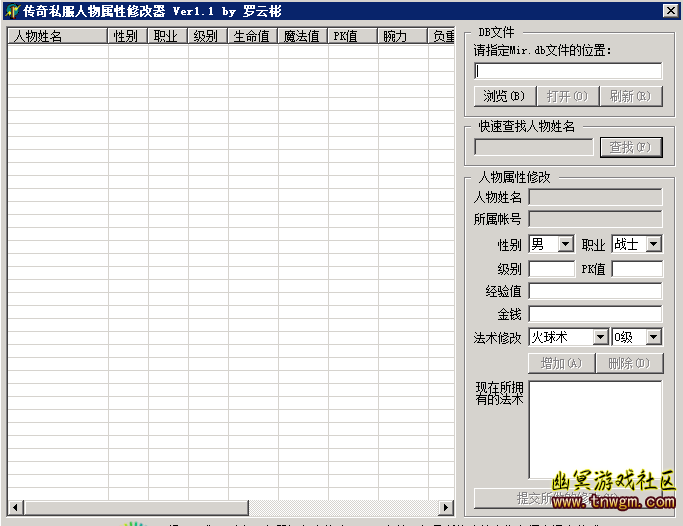Sort by 生命值 column header

tap(253, 36)
